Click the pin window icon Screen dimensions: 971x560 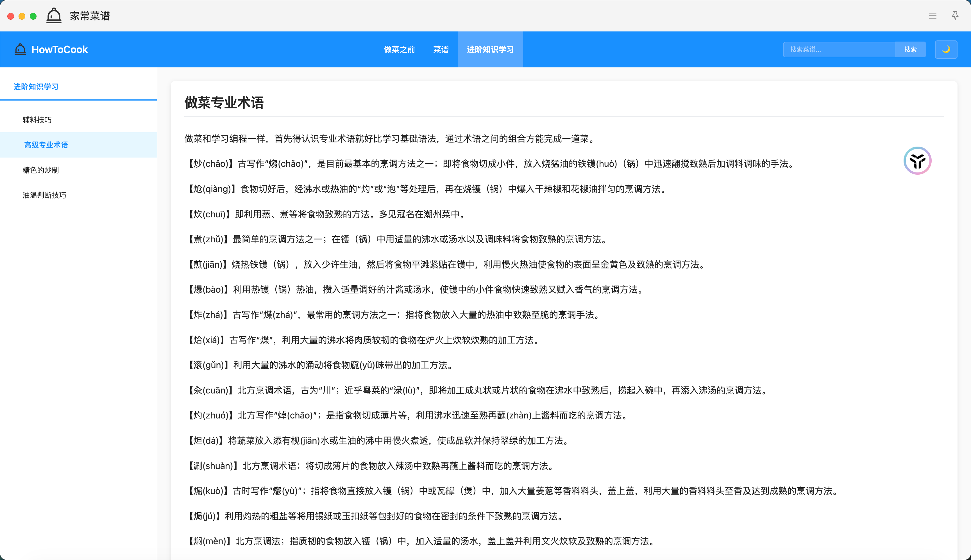pos(955,16)
